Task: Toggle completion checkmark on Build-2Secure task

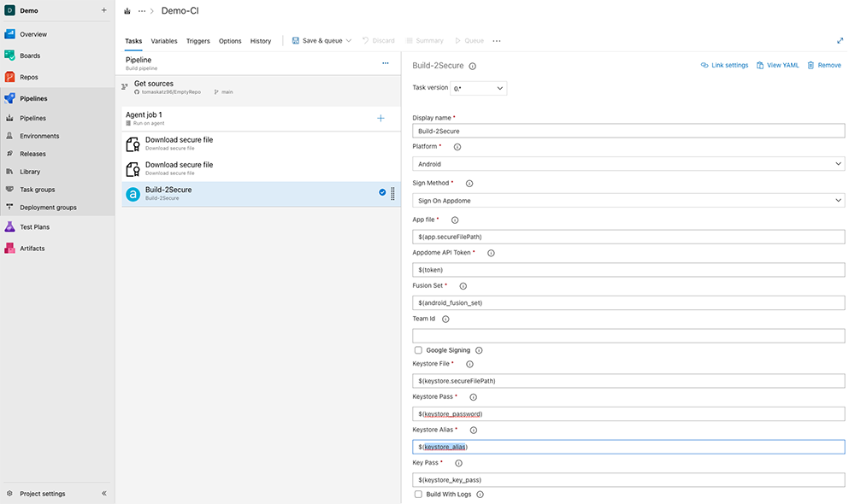Action: tap(381, 193)
